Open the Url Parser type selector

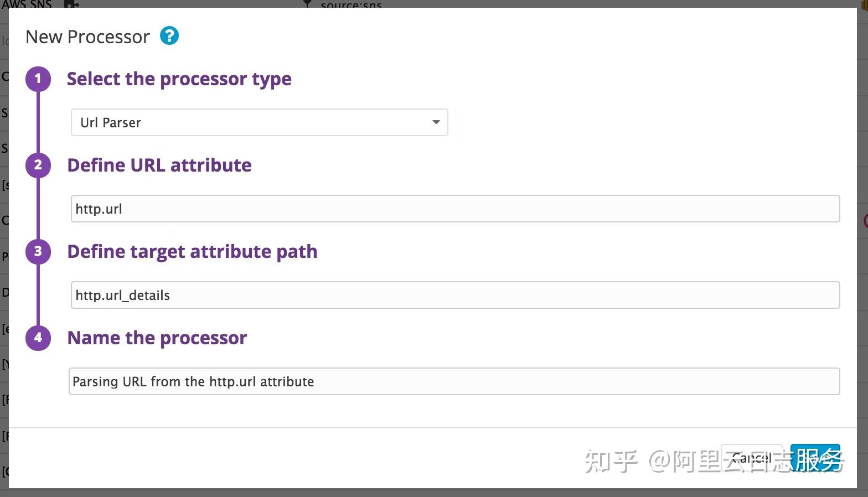[259, 122]
